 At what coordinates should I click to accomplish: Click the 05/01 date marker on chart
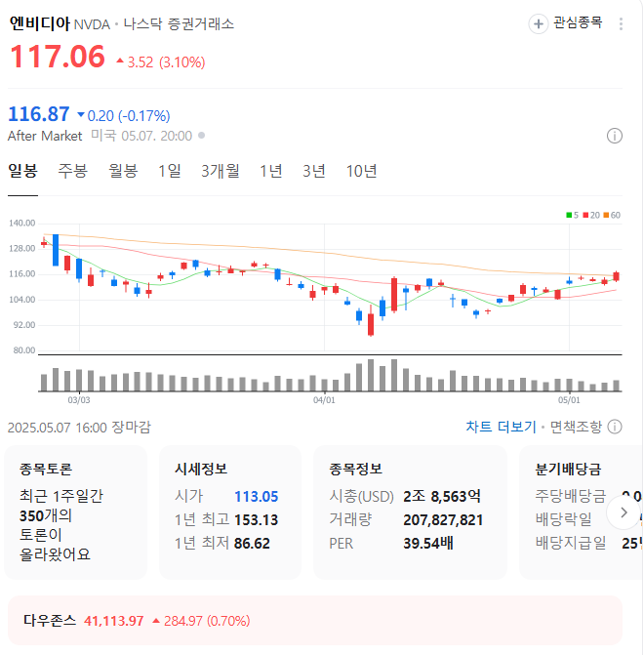(x=569, y=400)
